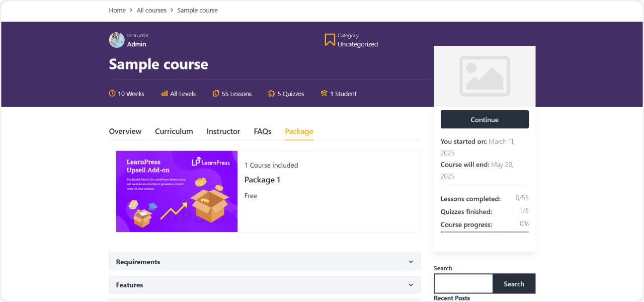Select the Overview tab

[125, 131]
